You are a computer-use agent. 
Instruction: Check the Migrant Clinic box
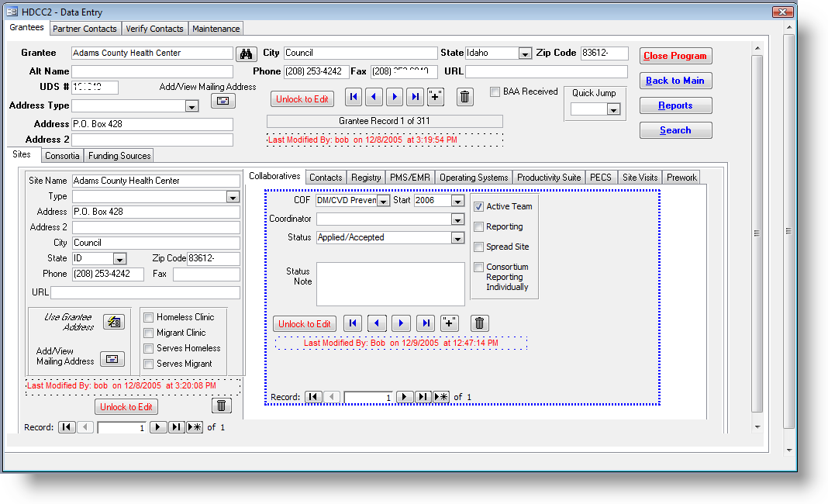[x=148, y=333]
